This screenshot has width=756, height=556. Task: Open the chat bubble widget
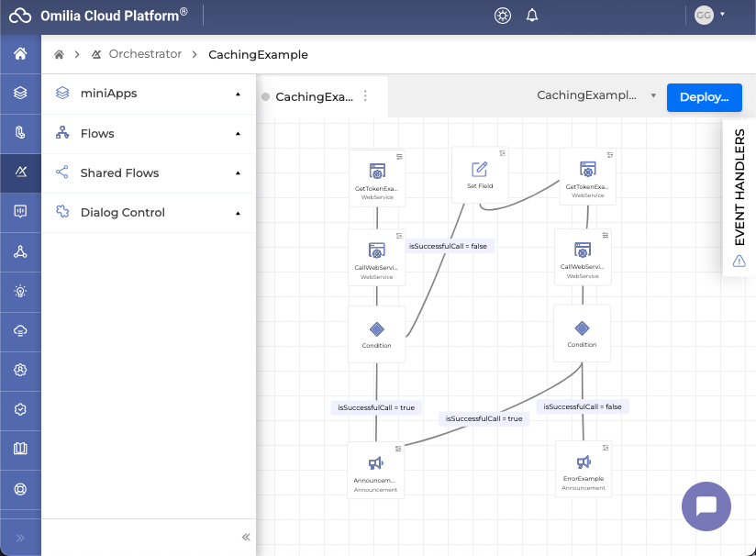(x=706, y=506)
